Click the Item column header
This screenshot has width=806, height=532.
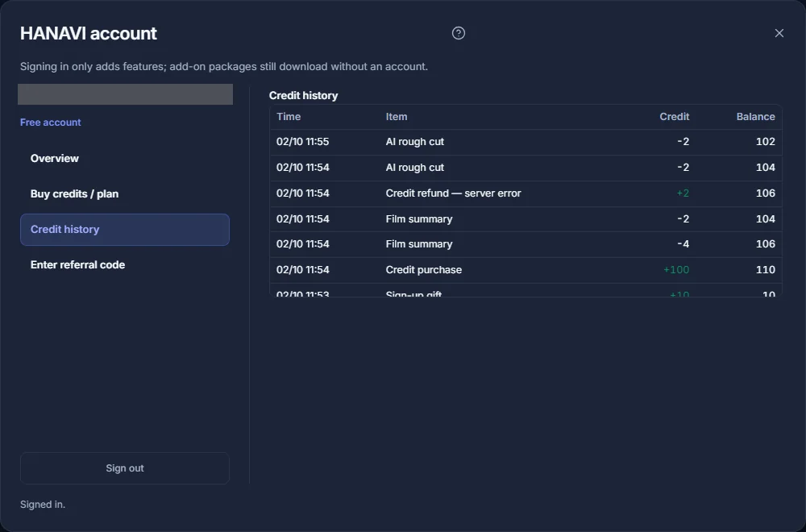pyautogui.click(x=397, y=117)
